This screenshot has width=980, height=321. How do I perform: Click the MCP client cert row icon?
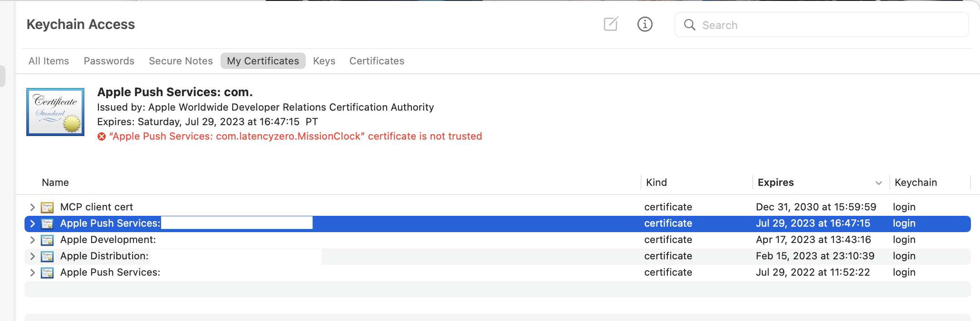coord(47,207)
